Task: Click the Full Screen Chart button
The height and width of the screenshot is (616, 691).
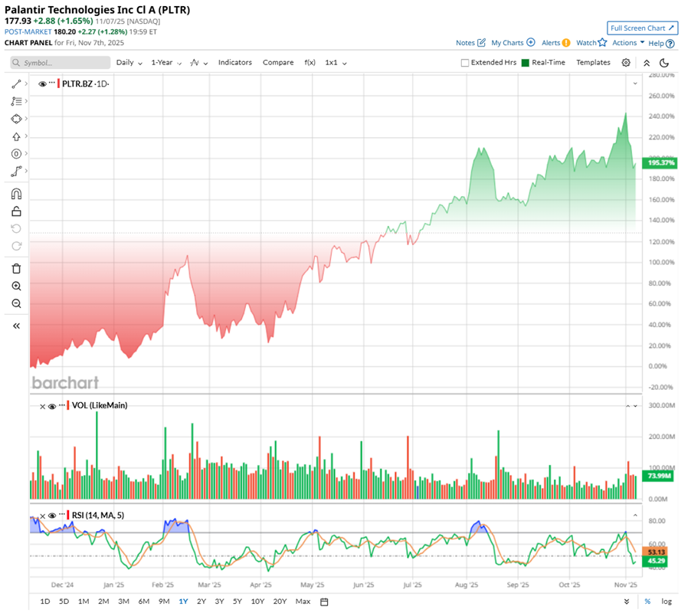Action: click(642, 28)
